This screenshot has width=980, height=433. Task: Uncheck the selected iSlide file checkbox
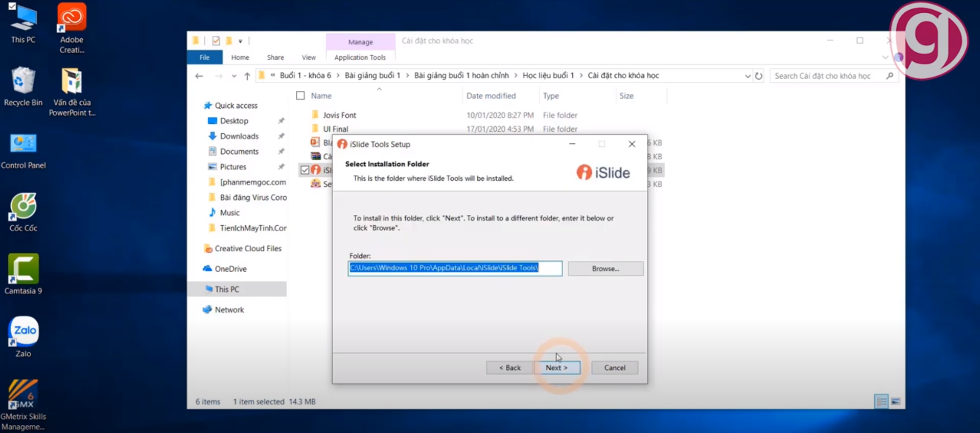(x=305, y=170)
